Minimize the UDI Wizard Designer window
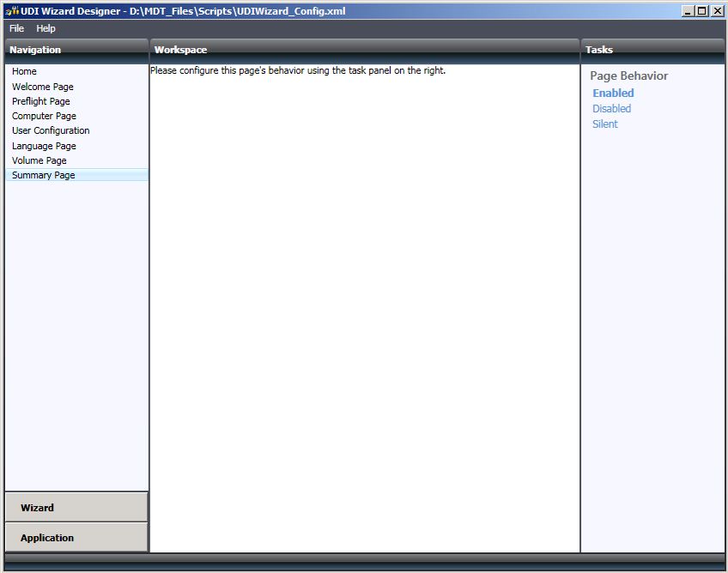The image size is (728, 573). pyautogui.click(x=688, y=10)
